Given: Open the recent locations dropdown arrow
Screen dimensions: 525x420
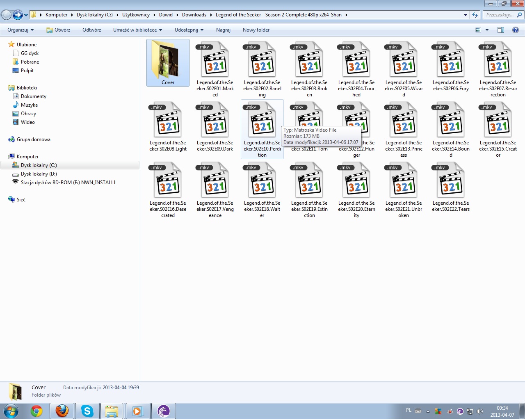Looking at the screenshot, I should [26, 15].
